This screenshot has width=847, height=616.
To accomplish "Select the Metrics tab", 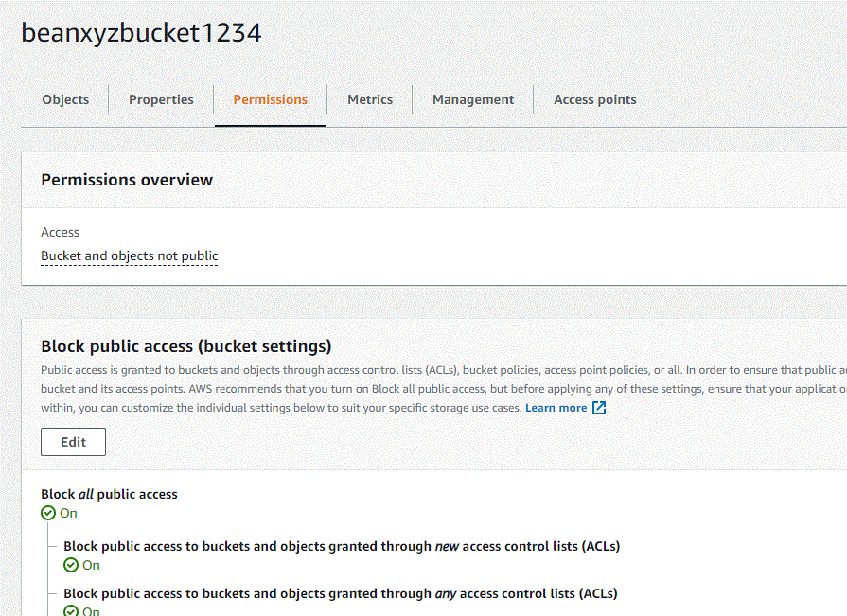I will point(370,99).
